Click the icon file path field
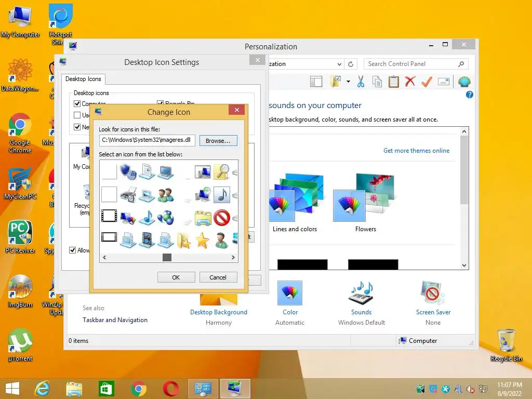This screenshot has width=532, height=399. click(147, 140)
